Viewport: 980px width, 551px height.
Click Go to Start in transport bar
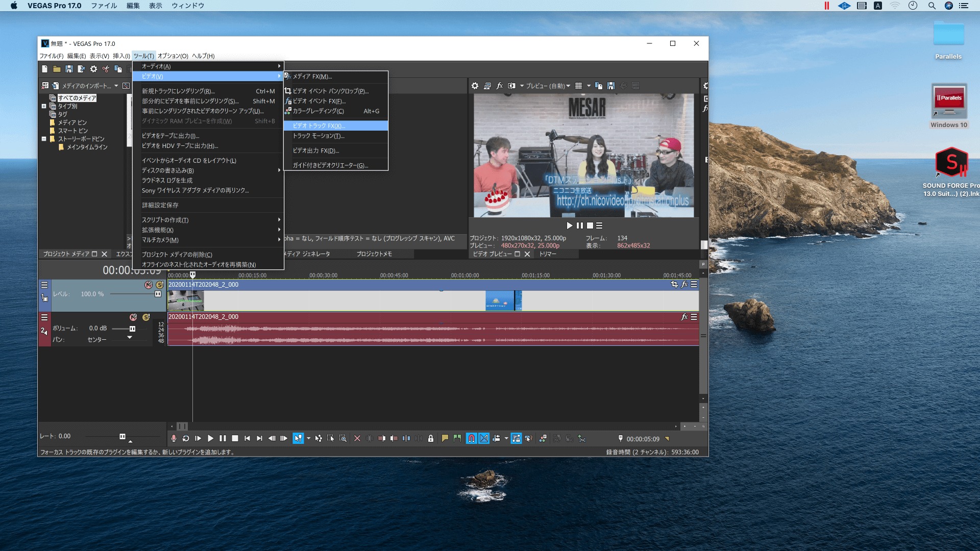[247, 438]
